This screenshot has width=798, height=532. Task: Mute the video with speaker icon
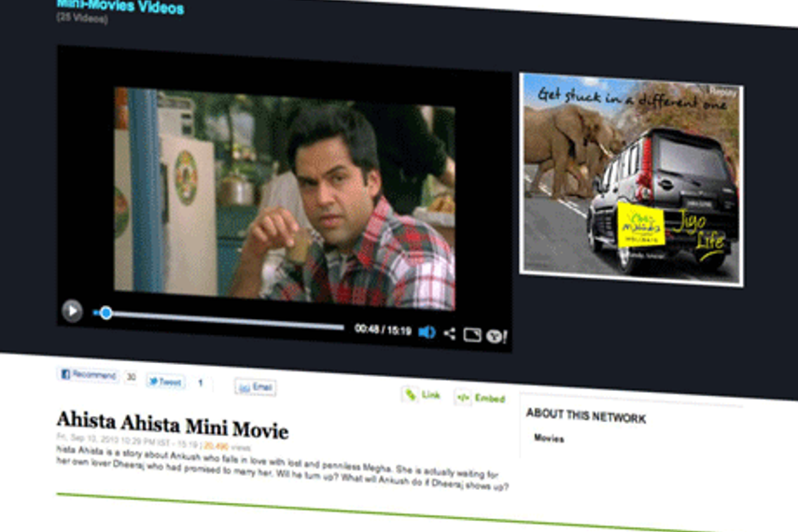click(x=427, y=332)
